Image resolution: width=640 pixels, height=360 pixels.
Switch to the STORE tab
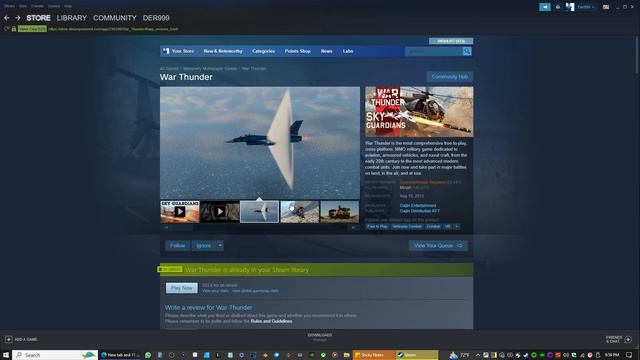coord(38,18)
